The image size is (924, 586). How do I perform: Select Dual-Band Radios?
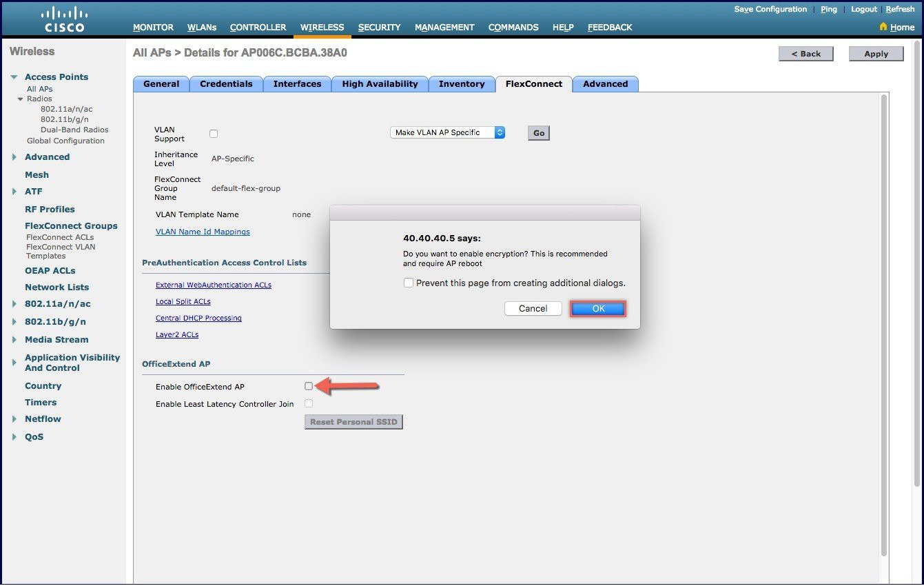(74, 130)
